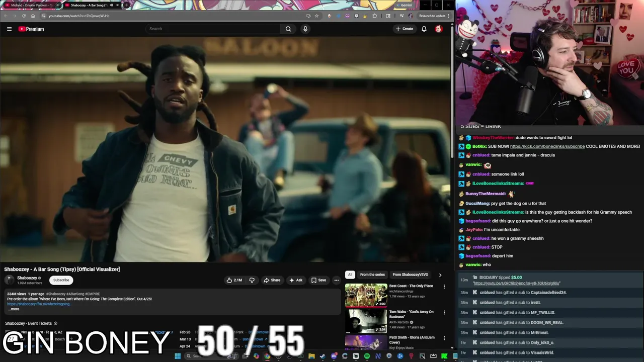Save the video to a playlist

(x=318, y=280)
